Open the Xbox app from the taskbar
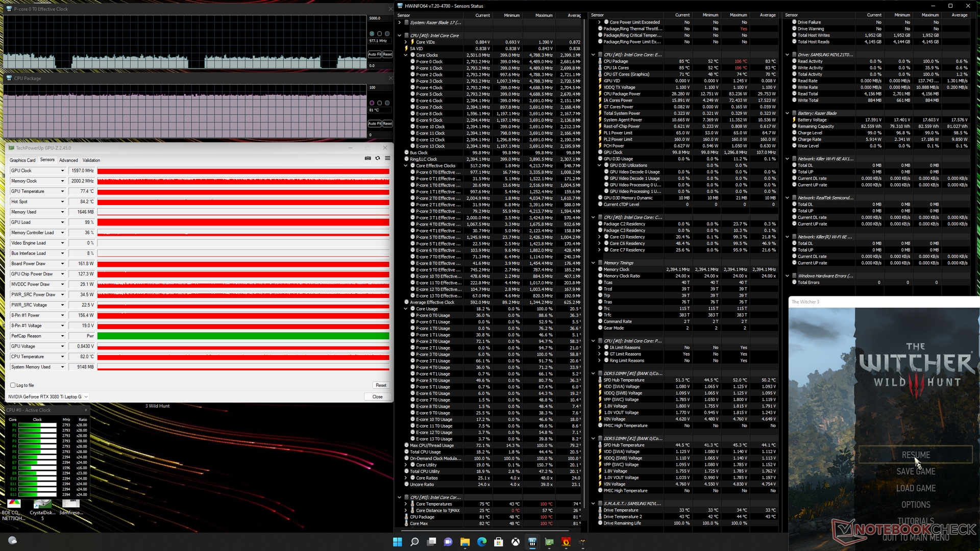This screenshot has width=980, height=551. coord(516,542)
